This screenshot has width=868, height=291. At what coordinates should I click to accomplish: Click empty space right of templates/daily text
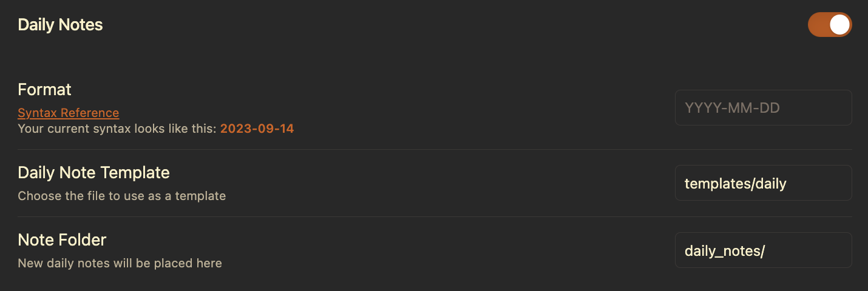click(819, 183)
